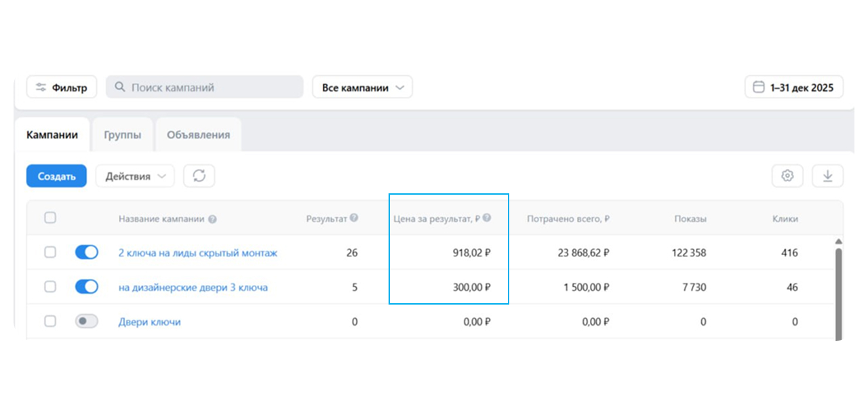Click help icon beside Название кампании

tap(212, 219)
